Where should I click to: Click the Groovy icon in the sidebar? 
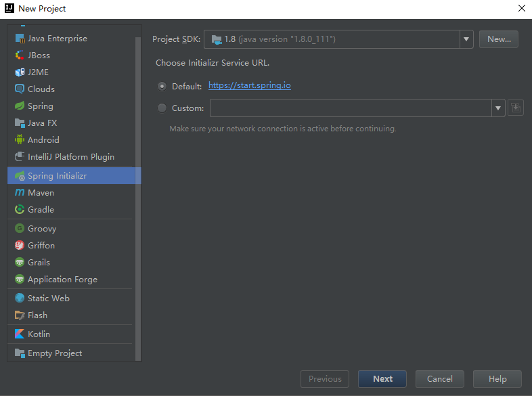click(x=20, y=229)
